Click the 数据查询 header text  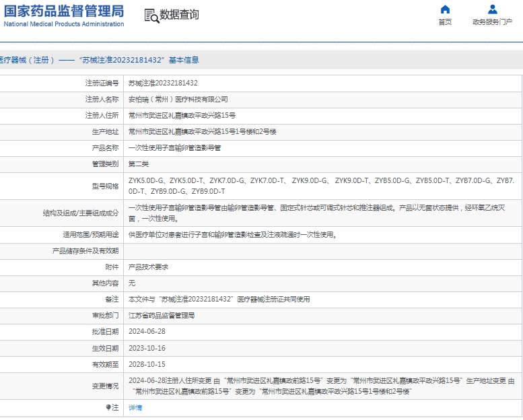click(179, 15)
